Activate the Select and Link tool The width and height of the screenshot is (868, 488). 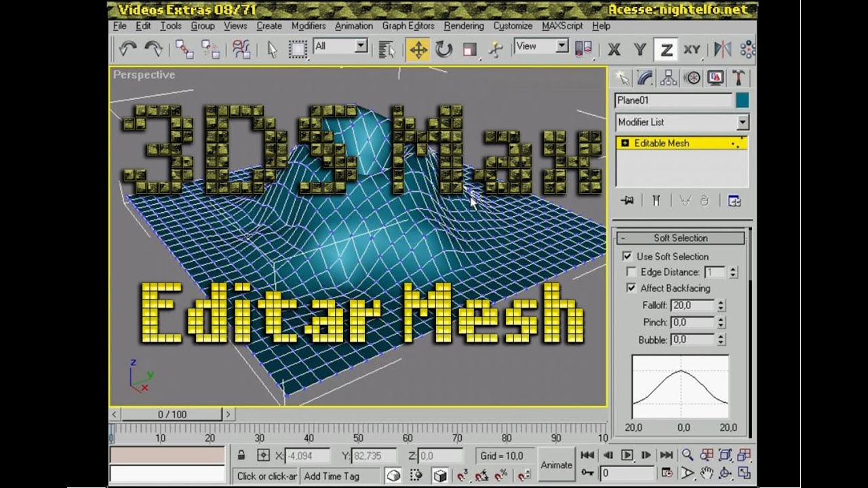pos(184,49)
